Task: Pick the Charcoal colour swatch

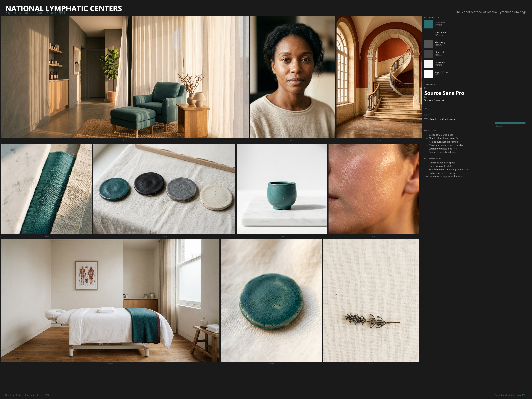Action: (428, 54)
